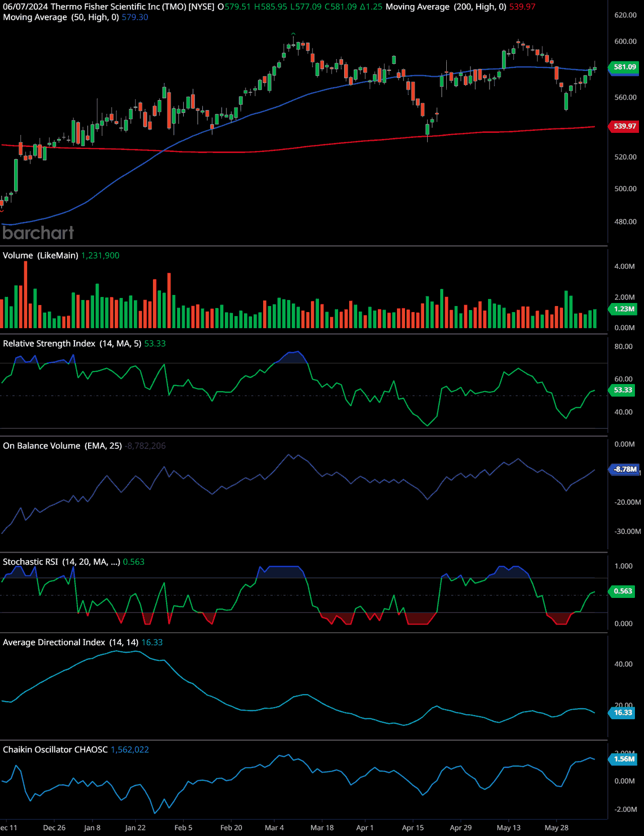Click the H585.95 high price value
This screenshot has height=836, width=644.
coord(271,7)
